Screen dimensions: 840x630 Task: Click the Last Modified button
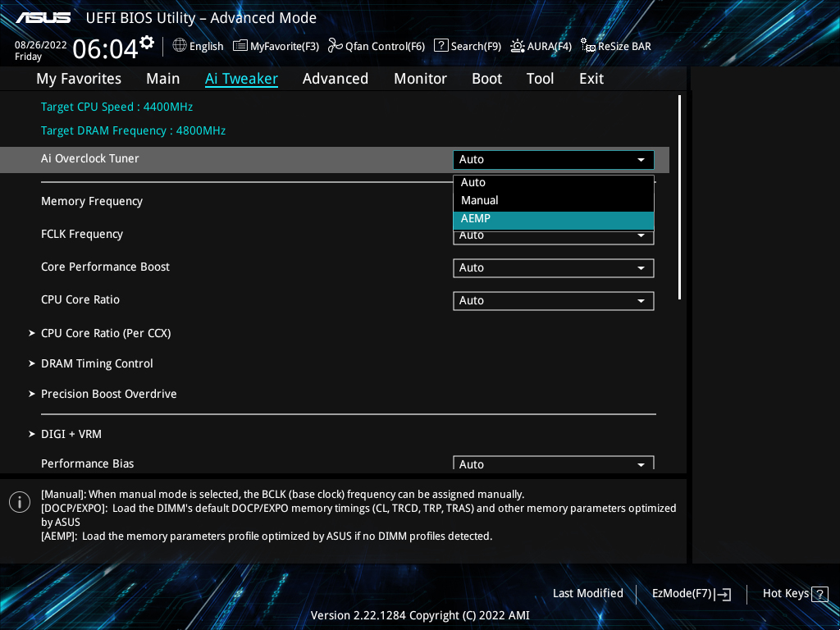(587, 594)
